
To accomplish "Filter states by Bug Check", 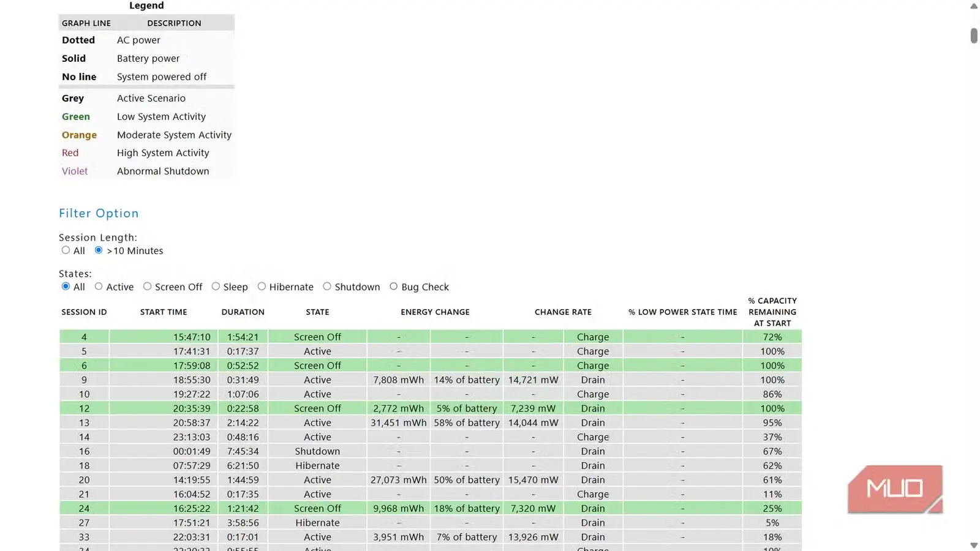I will (x=394, y=287).
